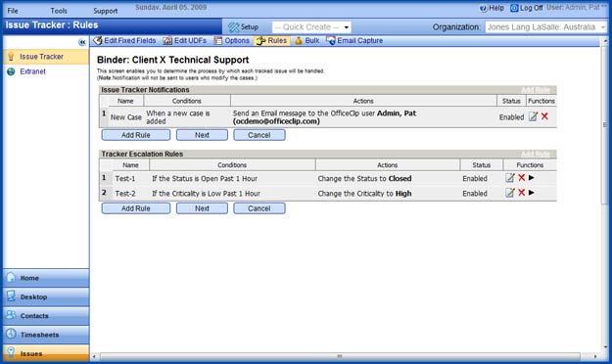The width and height of the screenshot is (612, 364).
Task: Click the scroll right arrow at bottom
Action: click(x=595, y=356)
